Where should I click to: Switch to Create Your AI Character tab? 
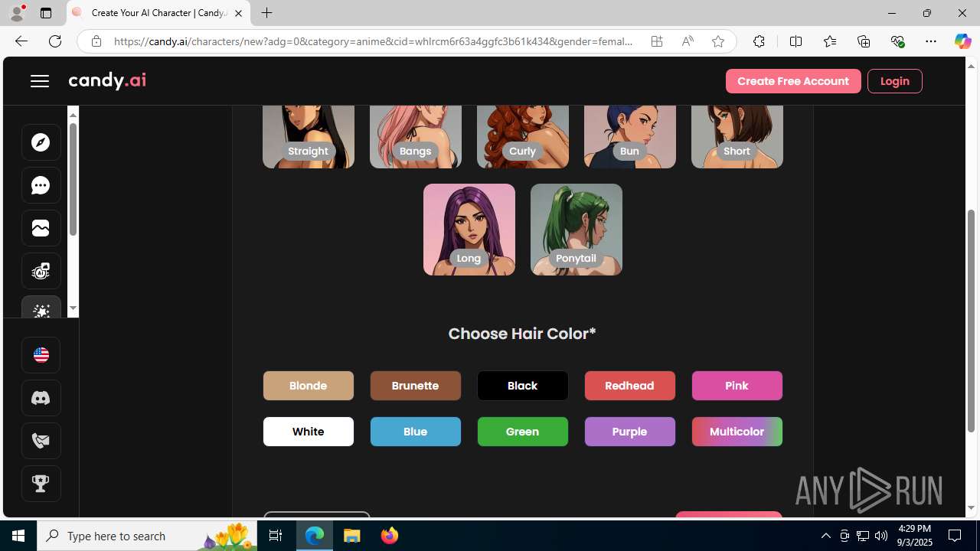158,13
